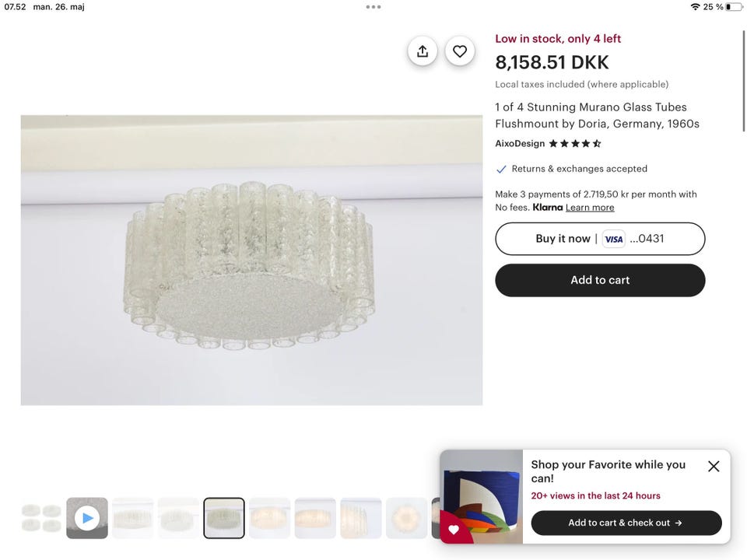
Task: Tap the Visa card icon
Action: pyautogui.click(x=614, y=239)
